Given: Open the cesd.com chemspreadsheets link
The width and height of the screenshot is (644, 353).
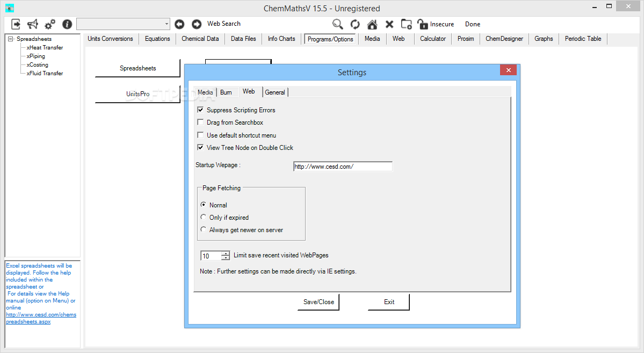Looking at the screenshot, I should [41, 318].
